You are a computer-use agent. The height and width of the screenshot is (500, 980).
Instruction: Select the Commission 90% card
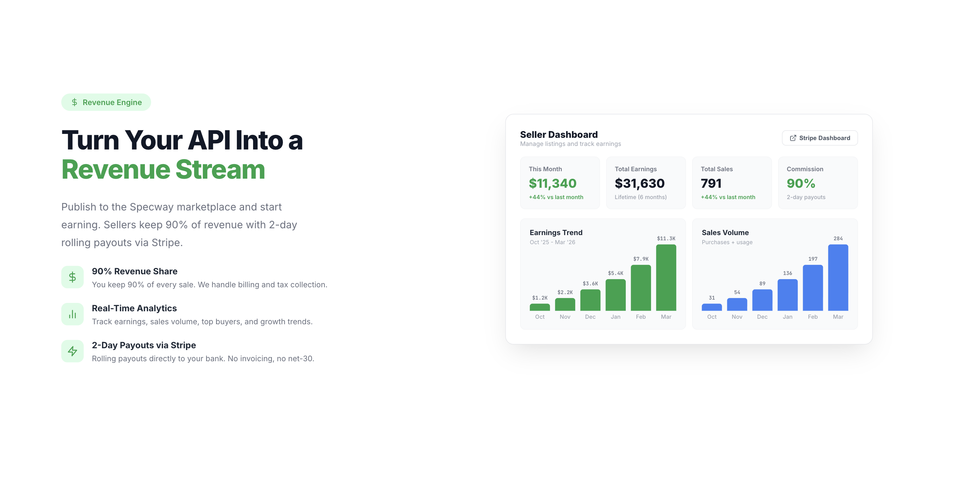pos(818,183)
